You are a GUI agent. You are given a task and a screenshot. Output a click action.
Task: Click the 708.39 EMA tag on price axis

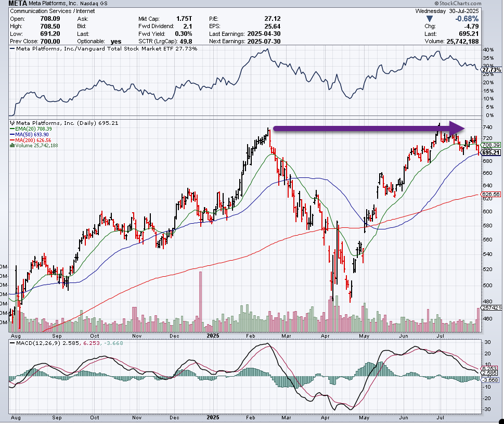(x=491, y=145)
